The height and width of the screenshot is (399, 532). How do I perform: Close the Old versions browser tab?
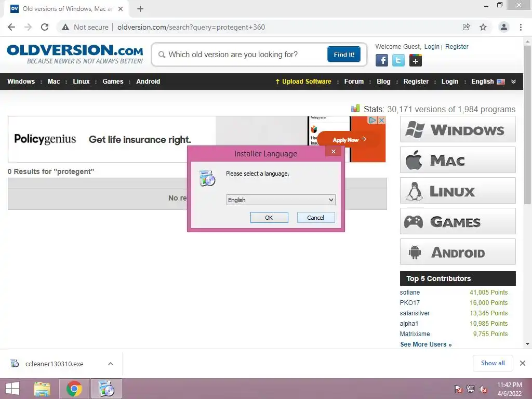[x=121, y=9]
